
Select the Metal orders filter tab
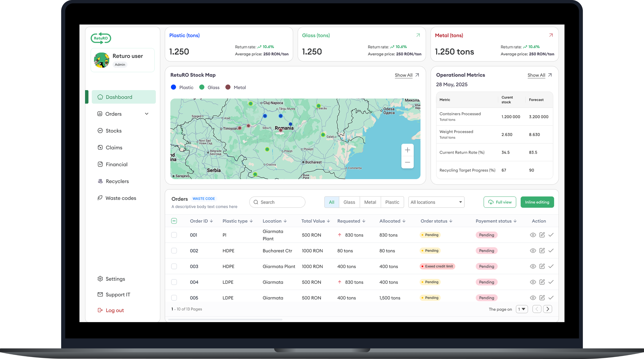(x=370, y=202)
